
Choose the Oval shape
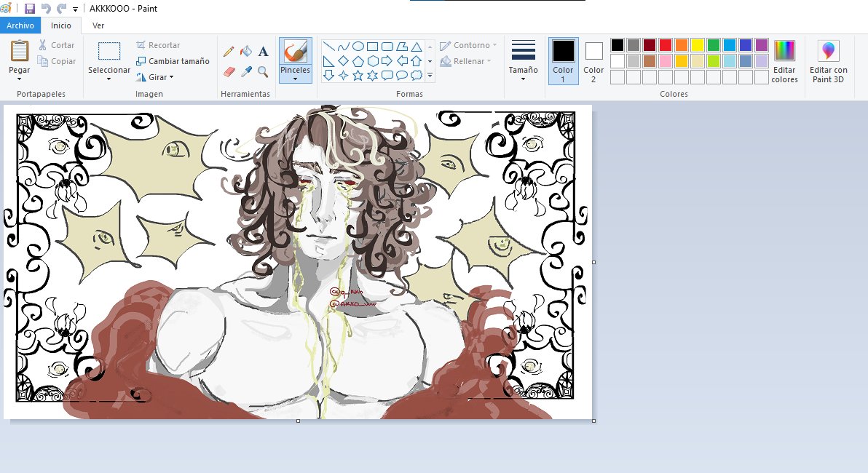358,47
